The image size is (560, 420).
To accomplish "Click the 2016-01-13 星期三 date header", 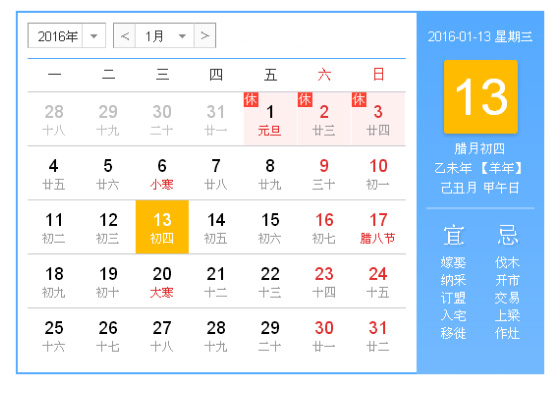I will (480, 36).
